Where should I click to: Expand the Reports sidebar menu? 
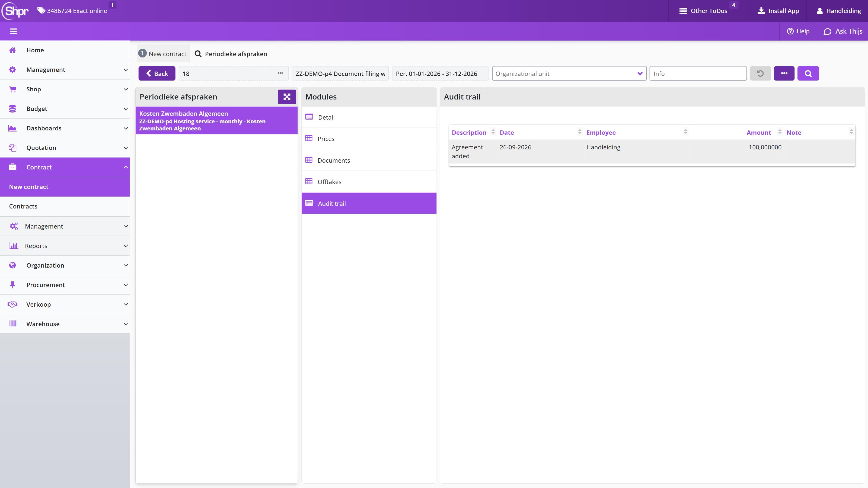point(65,246)
